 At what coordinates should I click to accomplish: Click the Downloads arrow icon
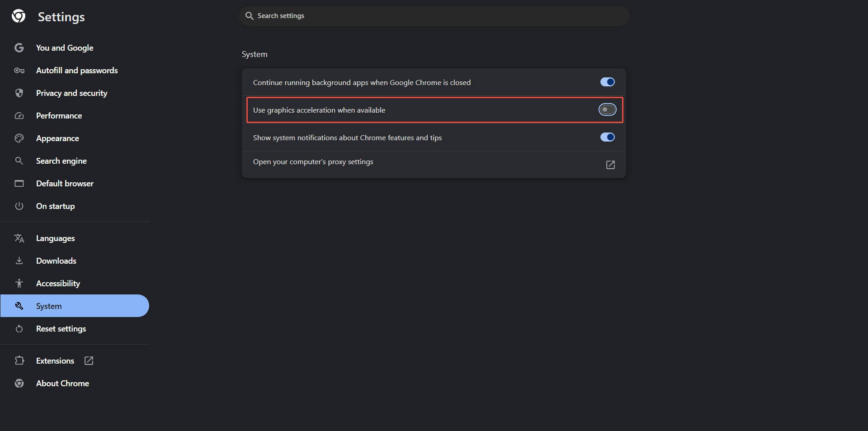click(19, 260)
